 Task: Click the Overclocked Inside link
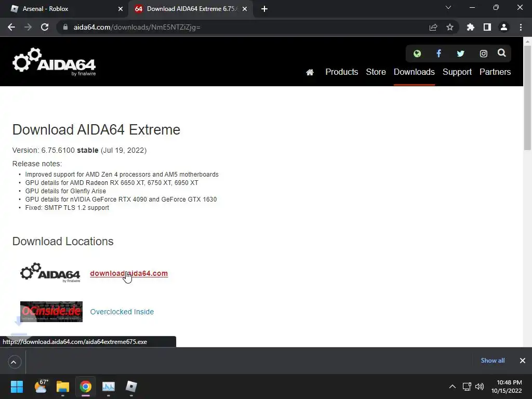[122, 312]
